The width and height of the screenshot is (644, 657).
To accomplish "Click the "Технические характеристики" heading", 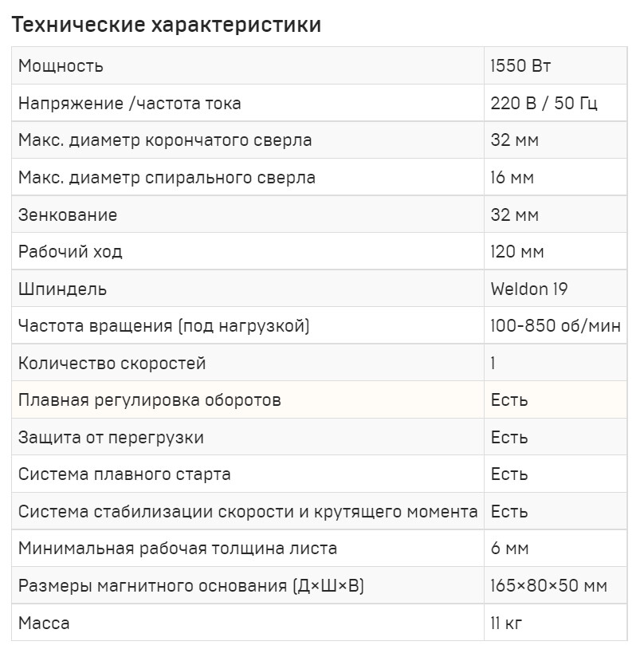I will 167,26.
